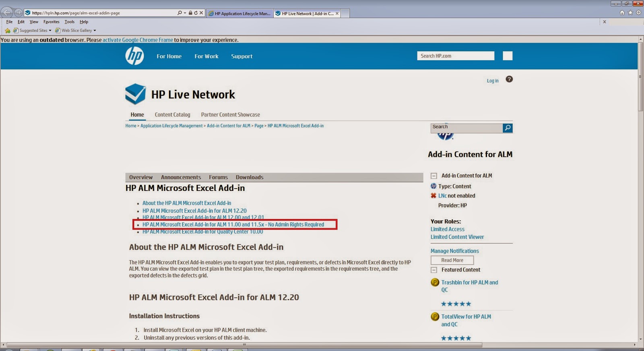
Task: Click the Add-in Content for ALM breadcrumb
Action: click(229, 126)
